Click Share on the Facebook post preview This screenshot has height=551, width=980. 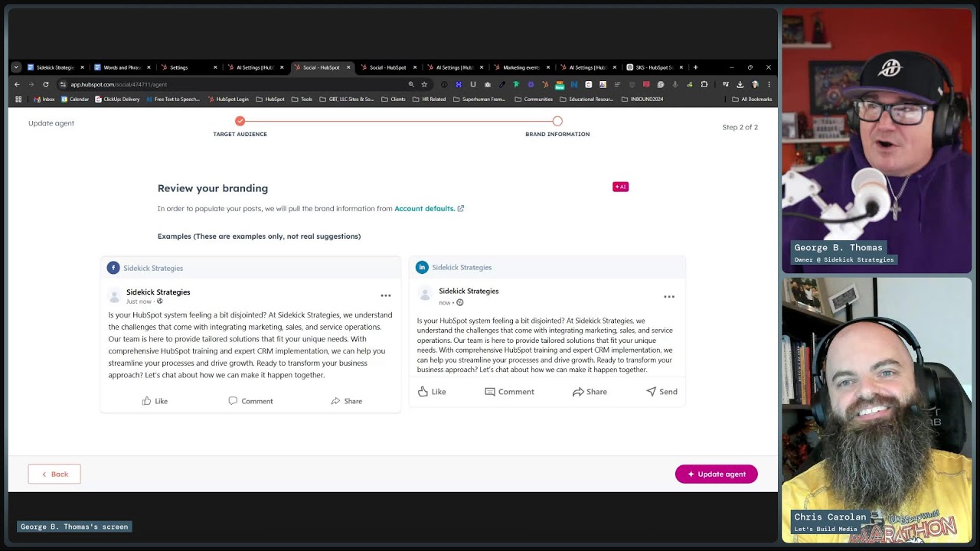pos(347,401)
